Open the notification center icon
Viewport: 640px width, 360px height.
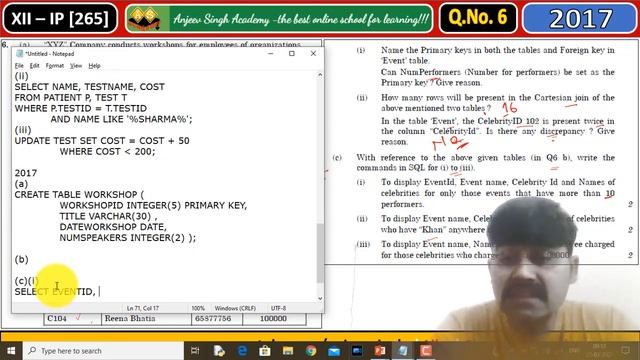[x=625, y=350]
